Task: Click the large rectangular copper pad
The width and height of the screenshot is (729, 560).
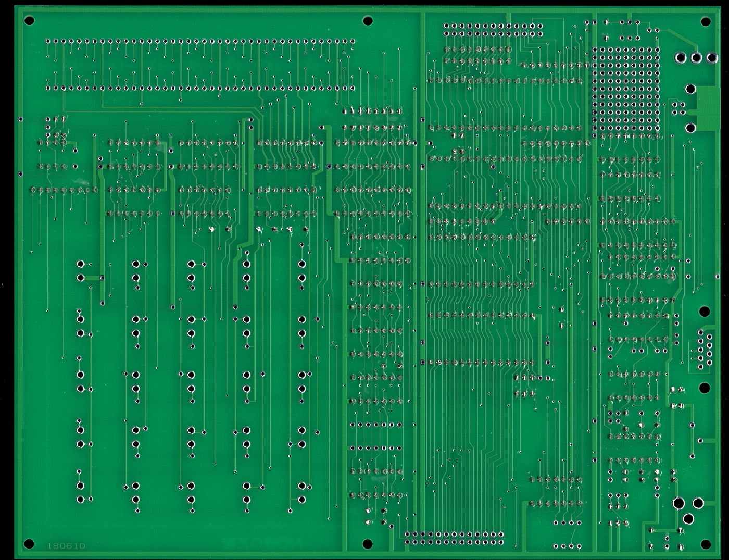Action: point(708,108)
